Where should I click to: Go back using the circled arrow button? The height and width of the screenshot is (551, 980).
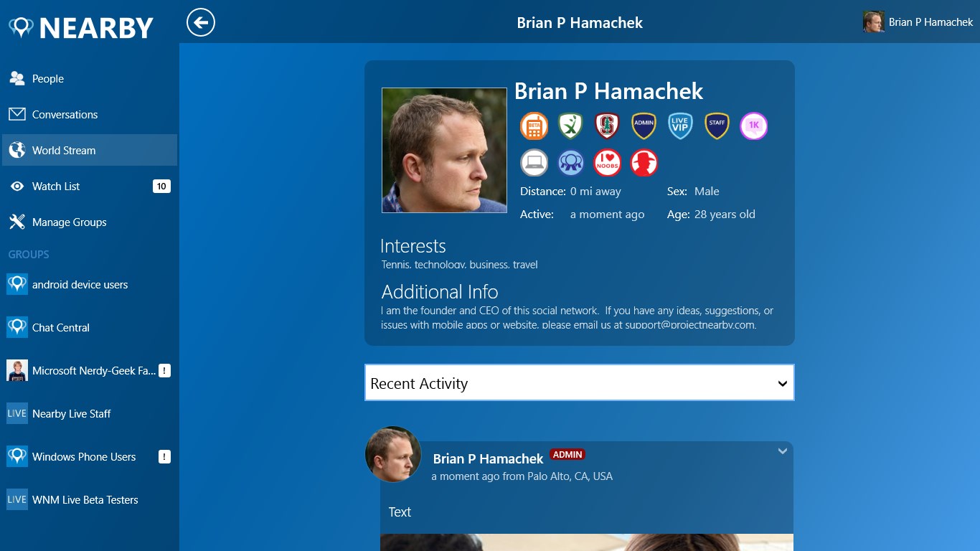pyautogui.click(x=201, y=22)
